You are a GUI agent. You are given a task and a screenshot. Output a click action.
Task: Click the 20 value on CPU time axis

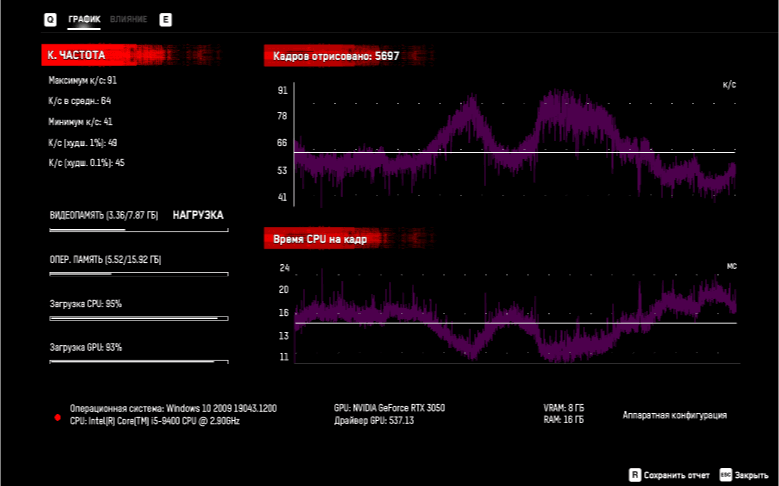(x=284, y=290)
